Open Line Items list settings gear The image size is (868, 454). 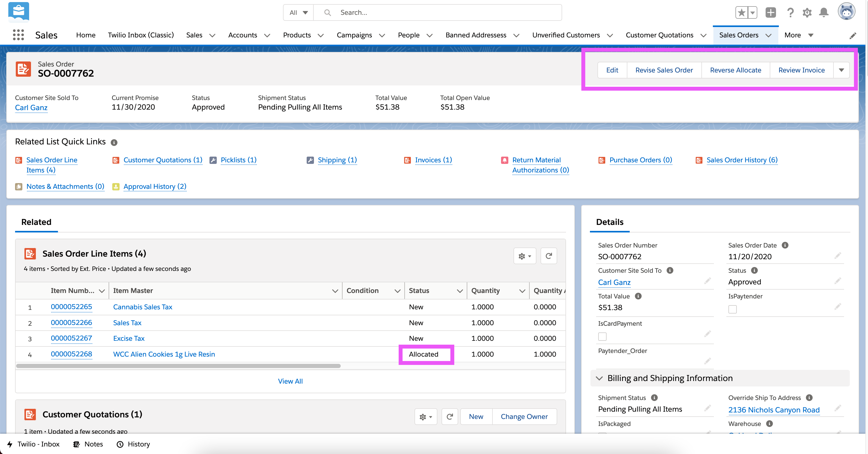point(525,256)
